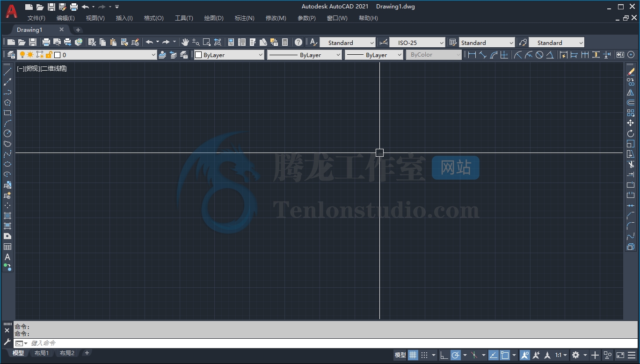Select the Angular dimension tool
The height and width of the screenshot is (364, 640).
[550, 55]
